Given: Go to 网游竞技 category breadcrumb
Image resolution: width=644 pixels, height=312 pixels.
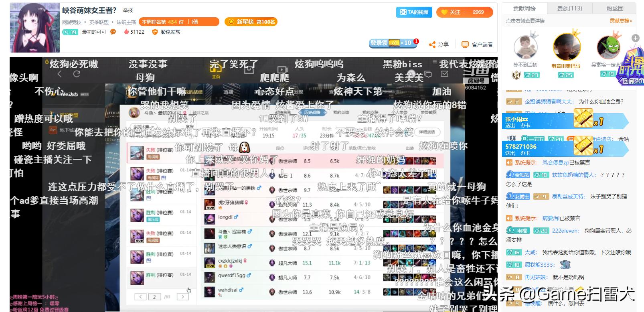Looking at the screenshot, I should click(x=72, y=22).
